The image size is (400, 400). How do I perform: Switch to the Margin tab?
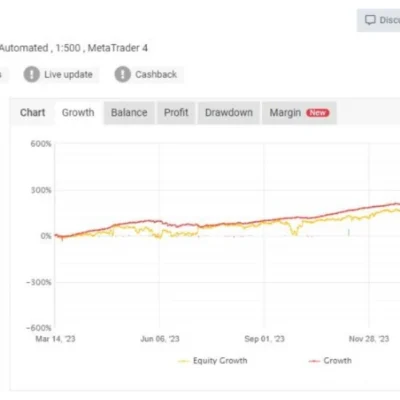point(299,113)
